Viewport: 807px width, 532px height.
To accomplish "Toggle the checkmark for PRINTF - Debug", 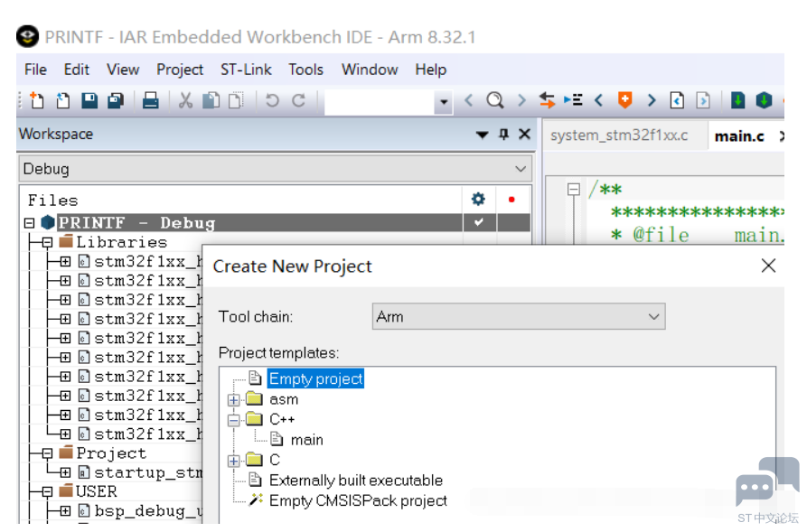I will (478, 222).
